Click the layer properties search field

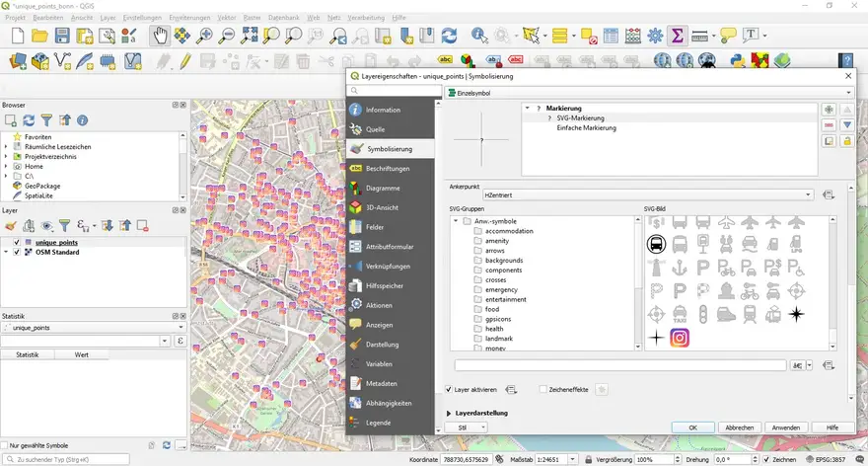(x=395, y=90)
